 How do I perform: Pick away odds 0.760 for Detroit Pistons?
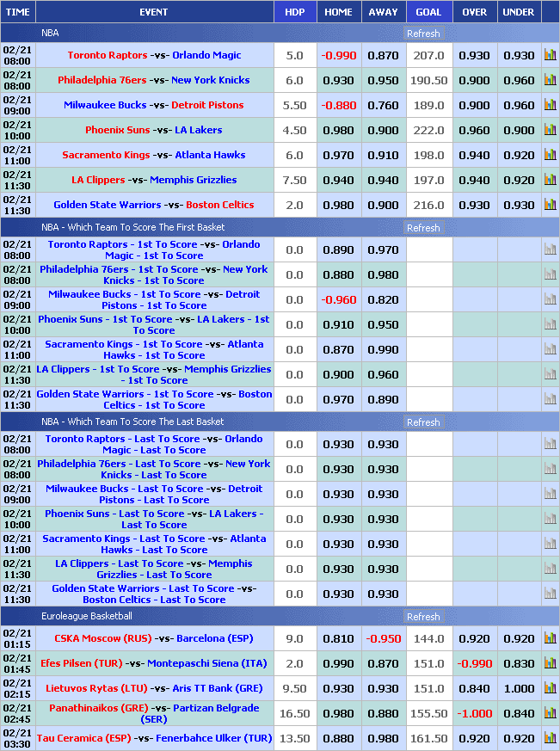click(383, 105)
